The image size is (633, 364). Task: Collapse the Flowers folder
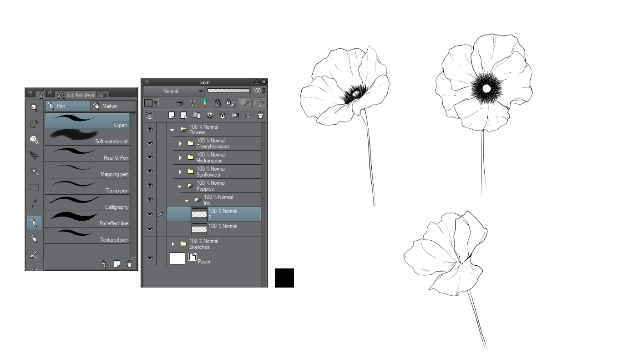click(172, 130)
